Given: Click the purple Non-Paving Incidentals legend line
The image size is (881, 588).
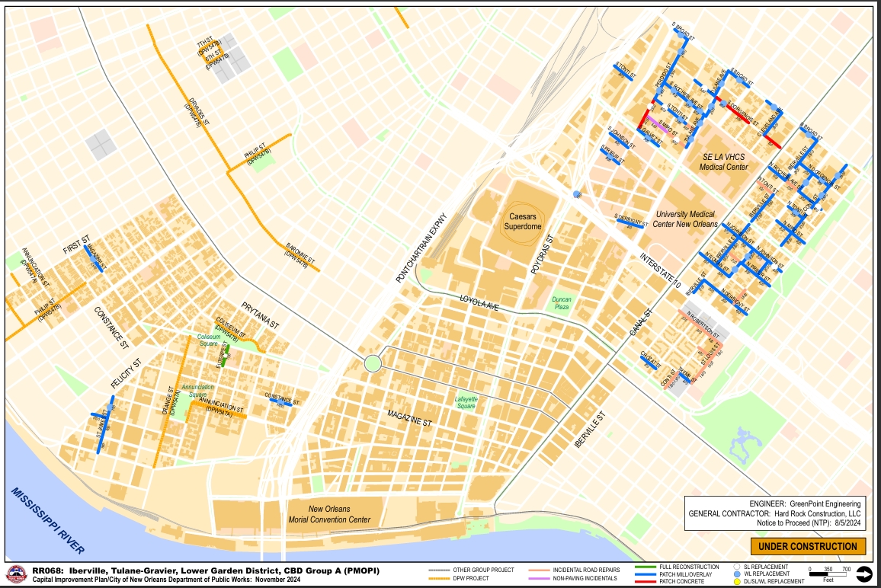Looking at the screenshot, I should [x=538, y=578].
